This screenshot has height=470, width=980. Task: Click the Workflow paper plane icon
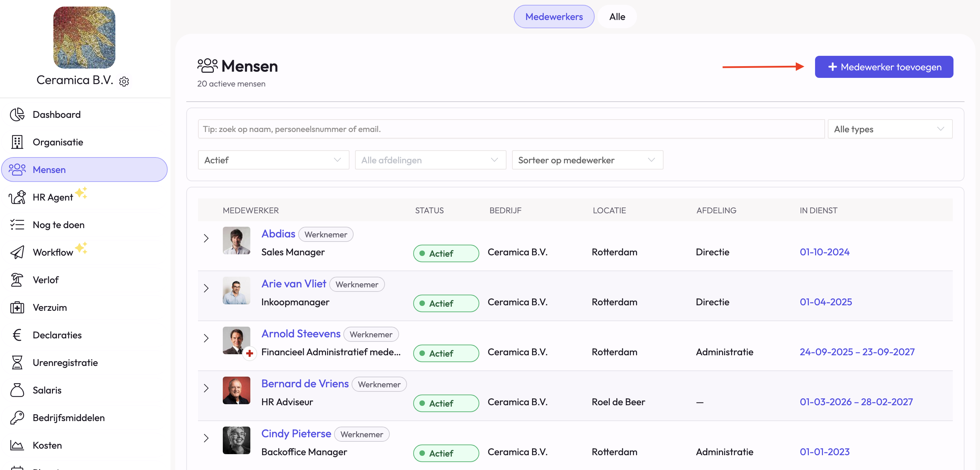[17, 252]
